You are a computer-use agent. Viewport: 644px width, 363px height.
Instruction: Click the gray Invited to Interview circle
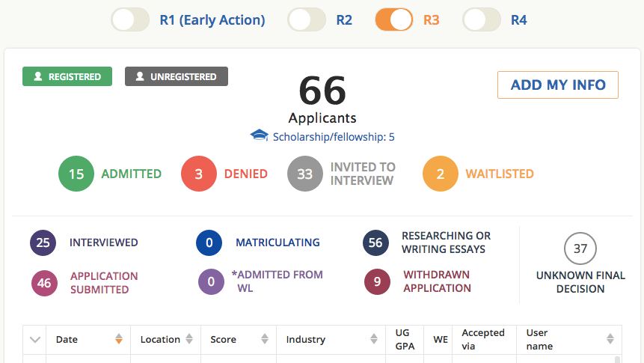pyautogui.click(x=305, y=174)
